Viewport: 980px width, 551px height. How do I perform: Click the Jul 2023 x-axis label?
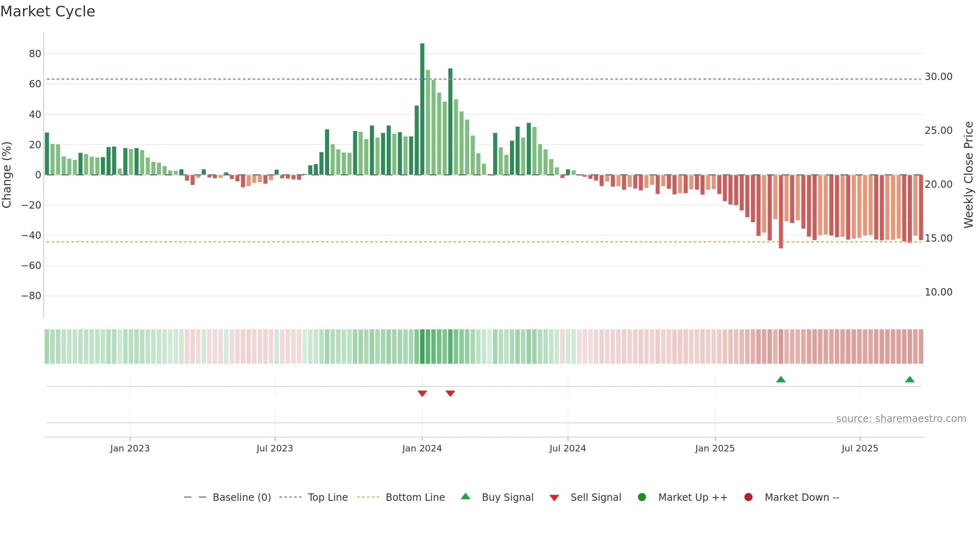[x=275, y=448]
